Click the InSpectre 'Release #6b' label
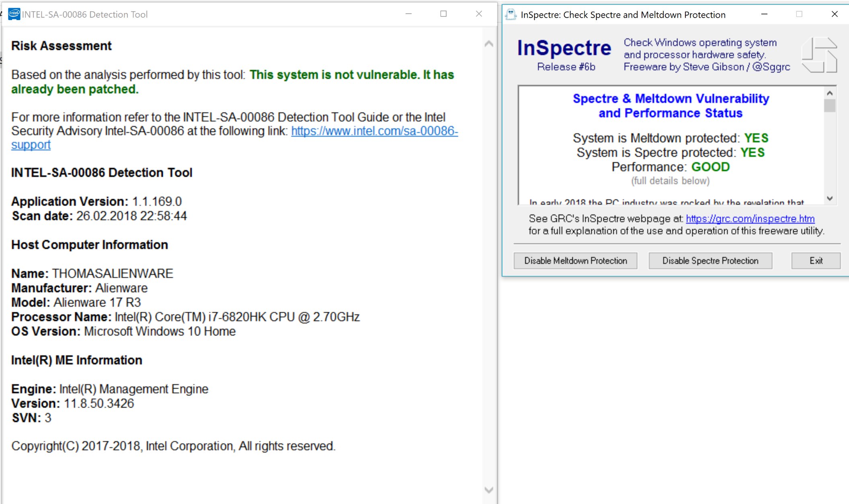Image resolution: width=849 pixels, height=504 pixels. pos(566,67)
